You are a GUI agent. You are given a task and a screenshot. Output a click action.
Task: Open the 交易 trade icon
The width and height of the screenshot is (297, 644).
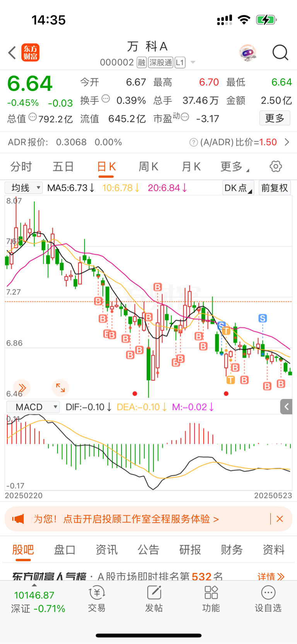[97, 599]
